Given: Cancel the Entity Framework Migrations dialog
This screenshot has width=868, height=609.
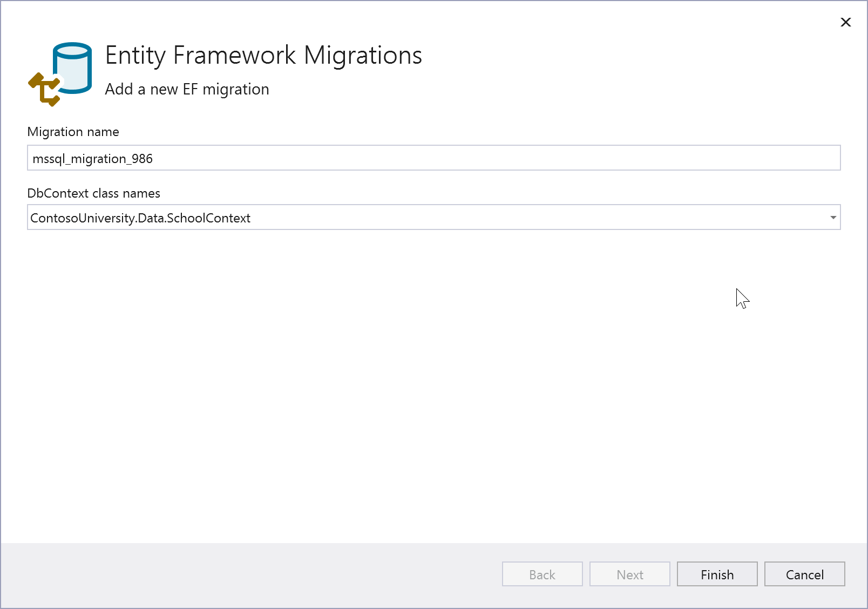Looking at the screenshot, I should [x=804, y=574].
